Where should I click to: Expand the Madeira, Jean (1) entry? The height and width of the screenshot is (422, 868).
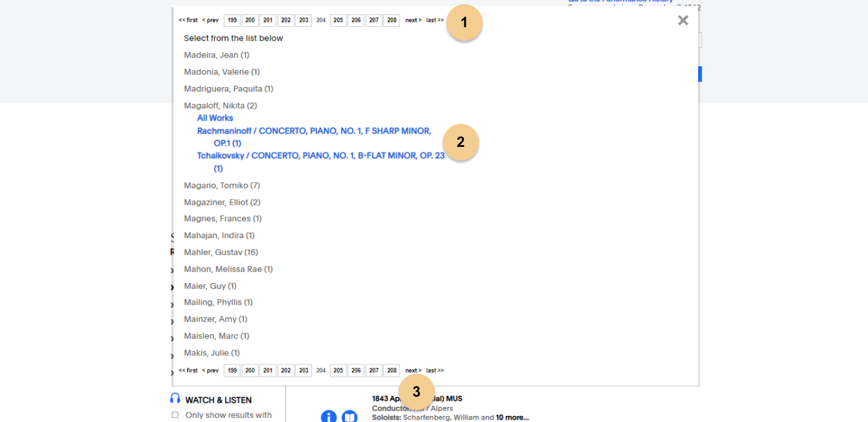[217, 55]
